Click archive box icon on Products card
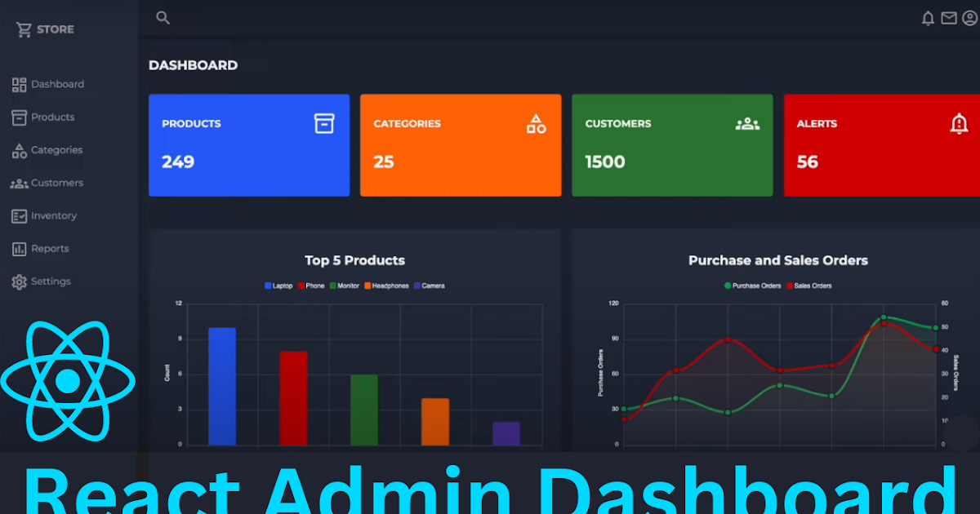This screenshot has width=980, height=514. (x=324, y=123)
